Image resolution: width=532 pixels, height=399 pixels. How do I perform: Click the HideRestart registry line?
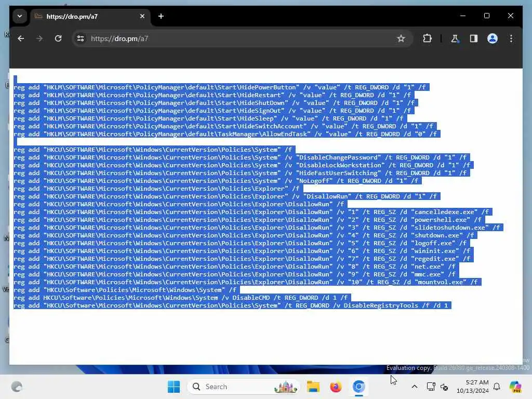pos(214,95)
